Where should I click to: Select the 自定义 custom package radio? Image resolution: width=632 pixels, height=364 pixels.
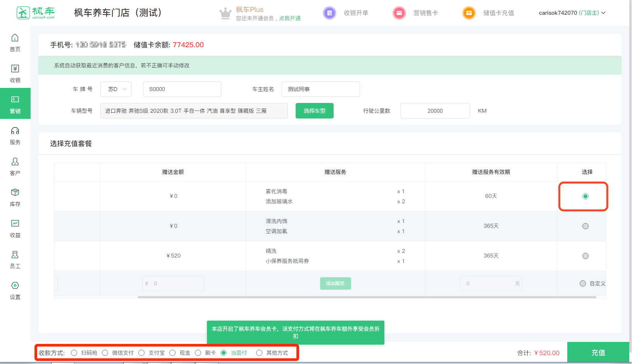[582, 283]
